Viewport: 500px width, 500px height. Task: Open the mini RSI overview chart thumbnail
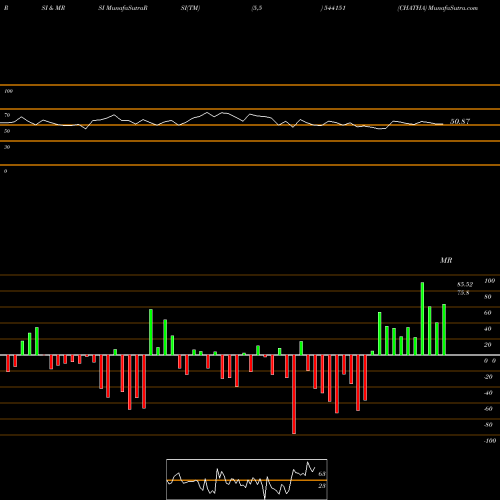(247, 479)
